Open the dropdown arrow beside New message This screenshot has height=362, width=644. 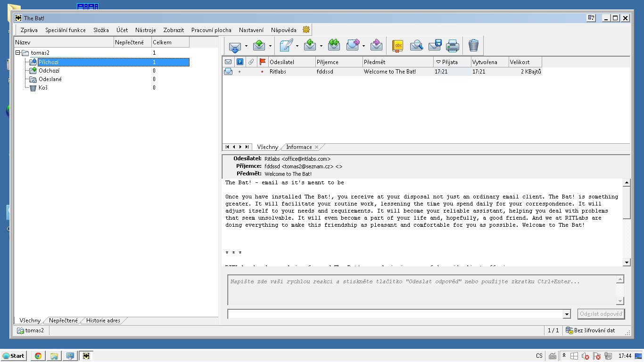coord(297,46)
